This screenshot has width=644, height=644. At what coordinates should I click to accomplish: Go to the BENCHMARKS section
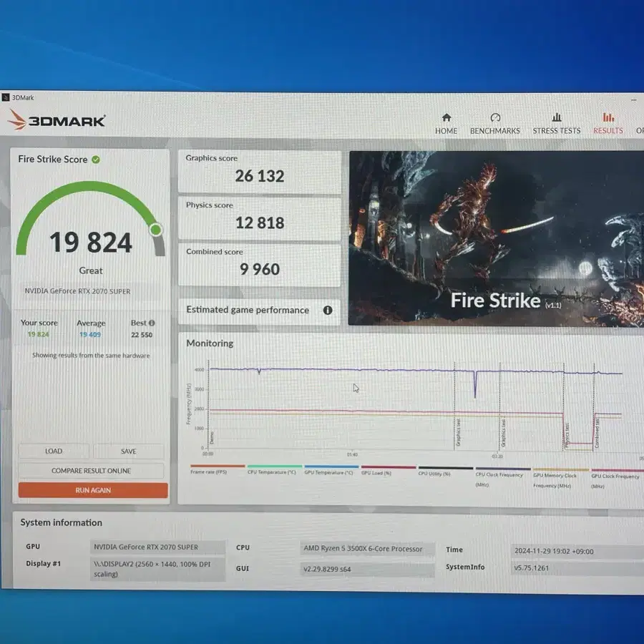(x=495, y=124)
